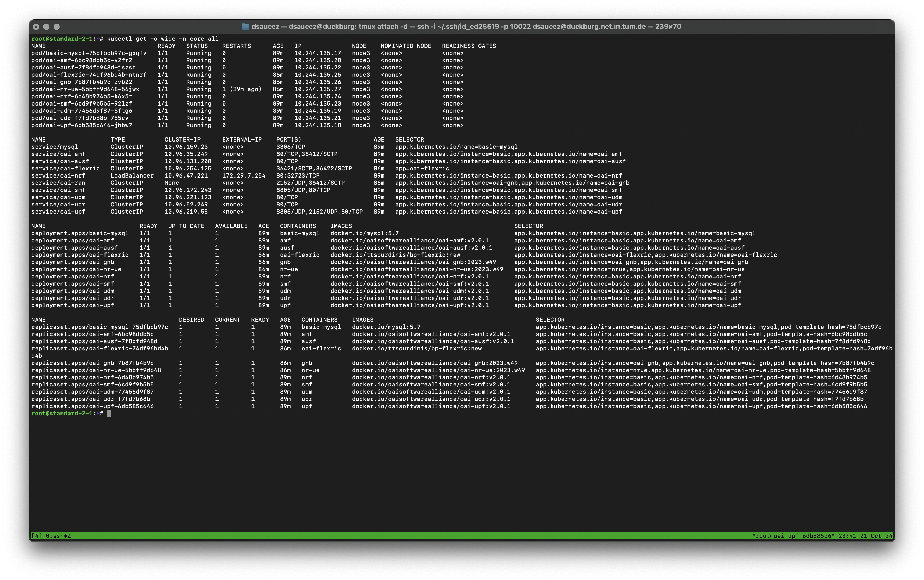Select pod/oai-nr-ue-5bbff9d648-56jwx name

[x=85, y=89]
